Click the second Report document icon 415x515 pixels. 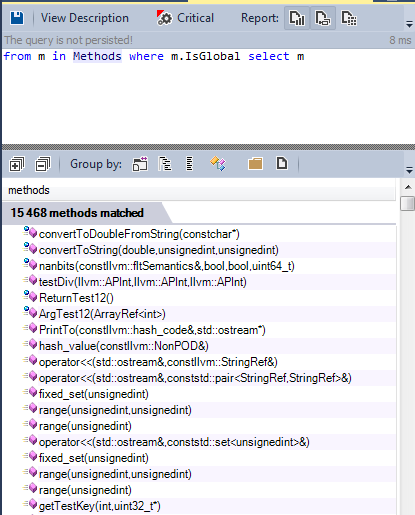[x=323, y=18]
